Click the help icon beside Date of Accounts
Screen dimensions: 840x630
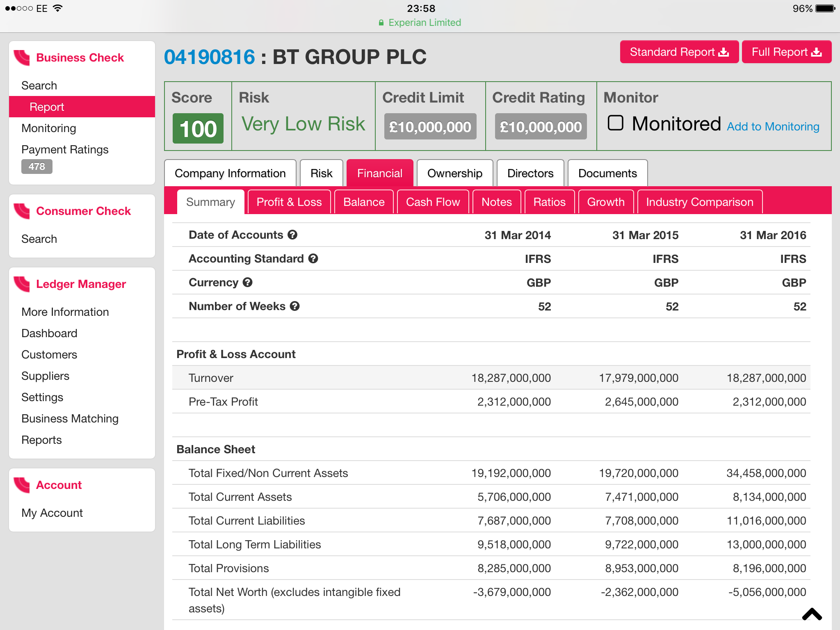click(x=292, y=235)
